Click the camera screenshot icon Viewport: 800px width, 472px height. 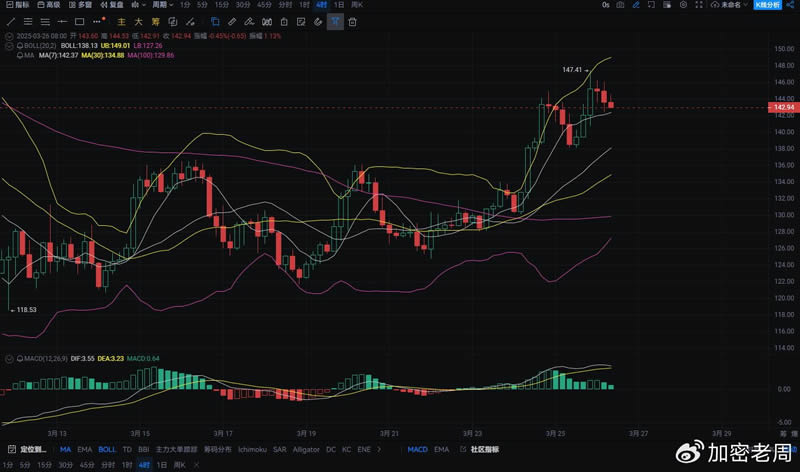point(621,5)
